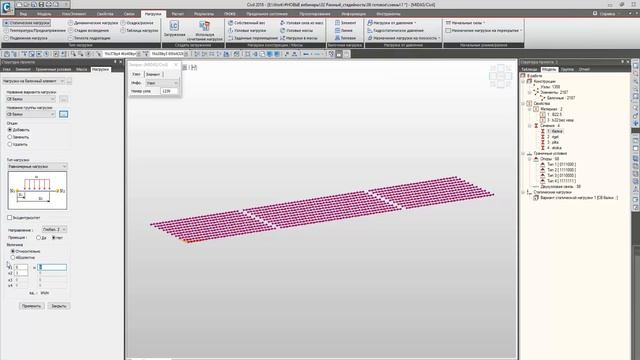640x360 pixels.
Task: Open the Civil application logo menu
Action: (7, 8)
